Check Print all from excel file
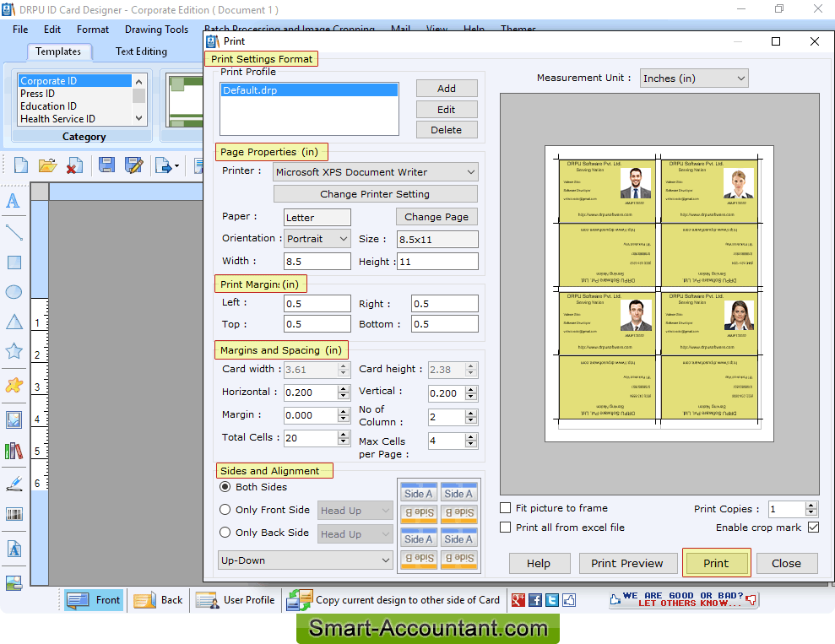Screen dimensions: 835x644 point(506,527)
